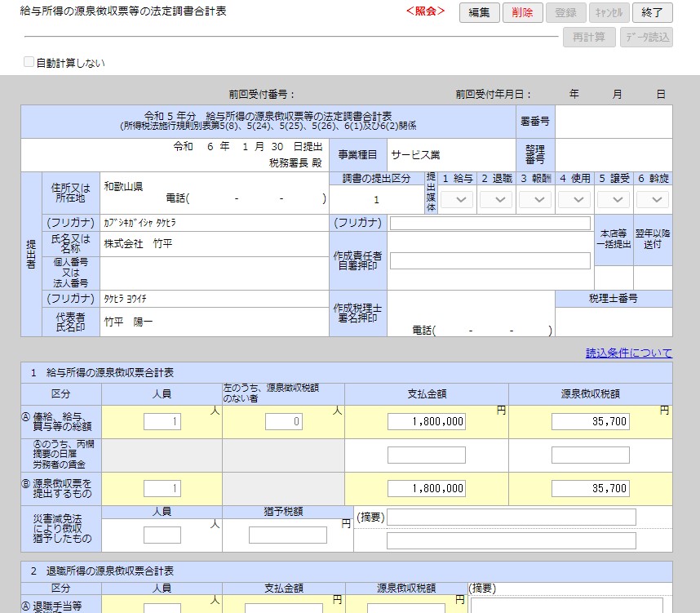This screenshot has height=613, width=700.
Task: Click the ｶﾌﾞｼｷｶﾞｲｼｬ ﾀｹﾋﾗ furigana text
Action: 140,223
